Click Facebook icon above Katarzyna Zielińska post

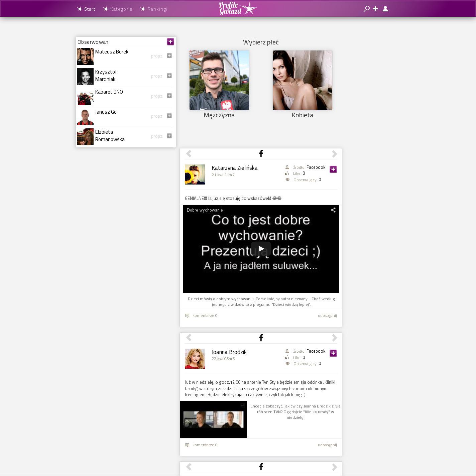pos(261,154)
